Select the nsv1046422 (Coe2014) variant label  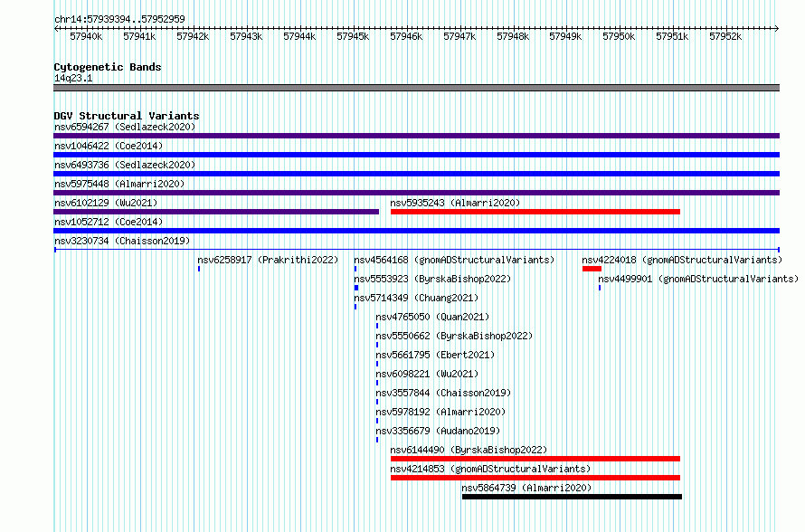[x=109, y=146]
